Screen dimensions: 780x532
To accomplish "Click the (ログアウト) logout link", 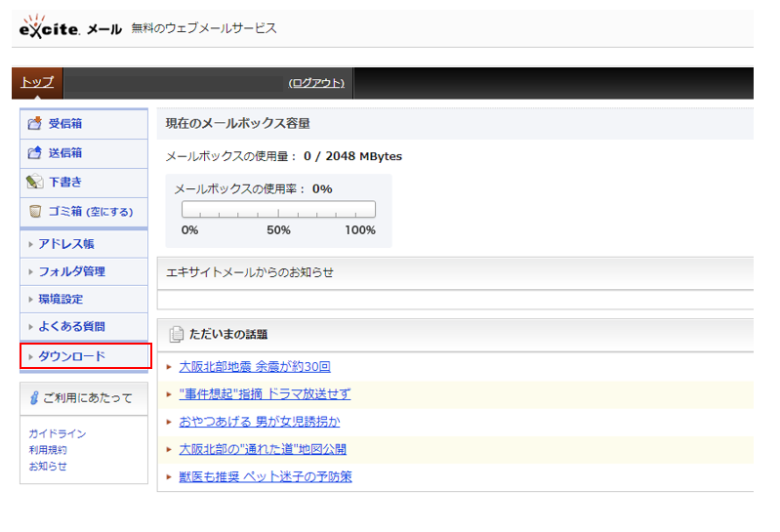I will tap(316, 83).
